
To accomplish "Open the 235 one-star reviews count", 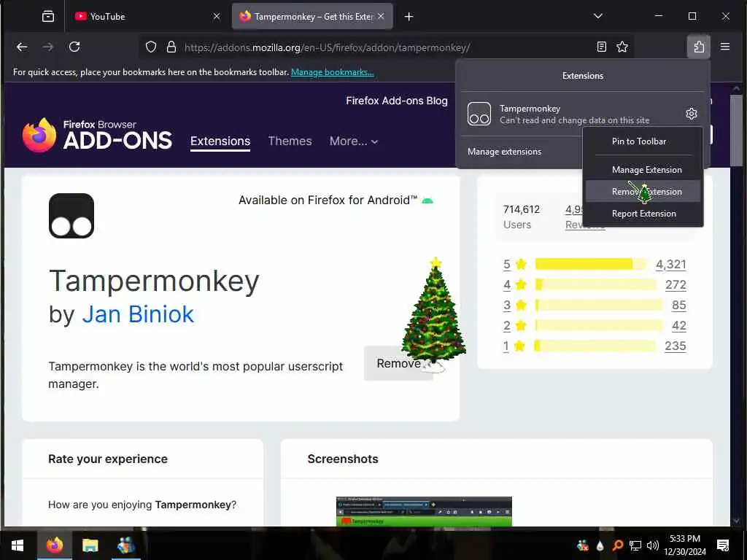I will pos(675,346).
